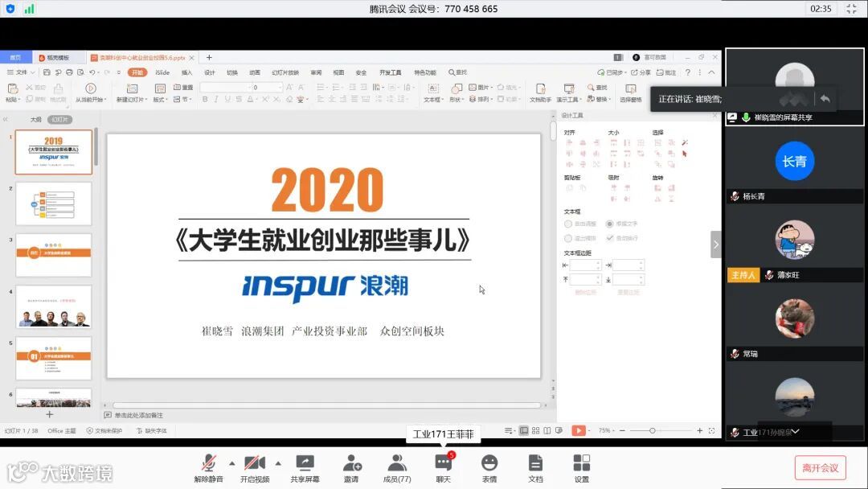Adjust the zoom slider in status bar
The height and width of the screenshot is (489, 868).
click(x=652, y=430)
